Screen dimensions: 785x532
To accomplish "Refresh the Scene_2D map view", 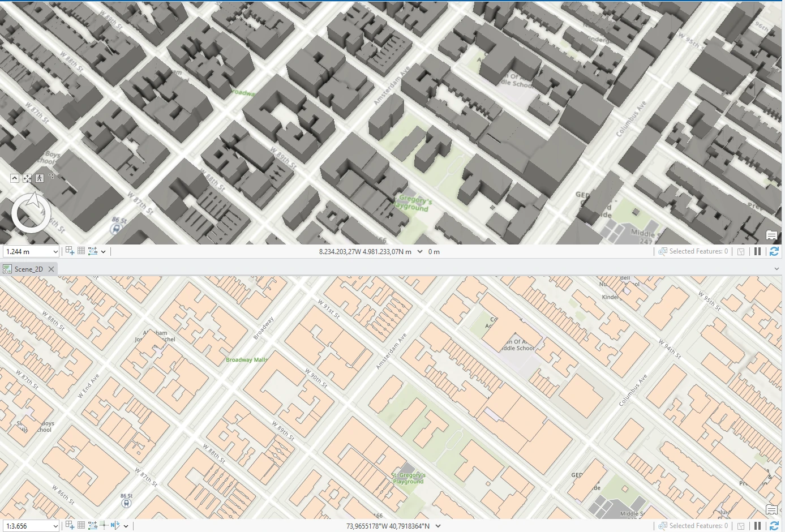I will click(774, 526).
